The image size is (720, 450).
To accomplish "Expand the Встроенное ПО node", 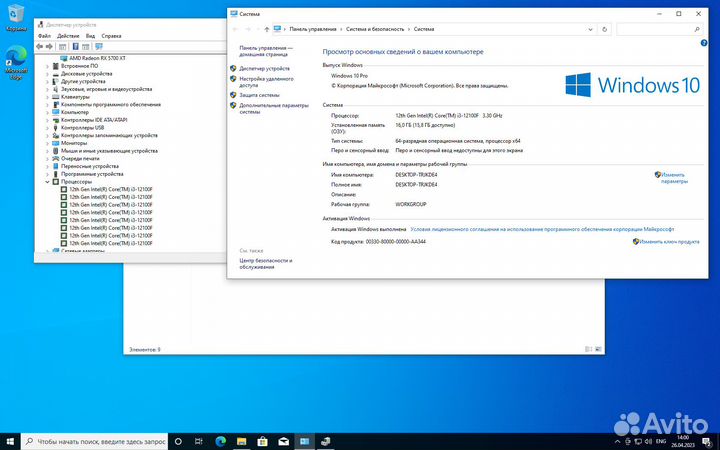I will tap(47, 66).
